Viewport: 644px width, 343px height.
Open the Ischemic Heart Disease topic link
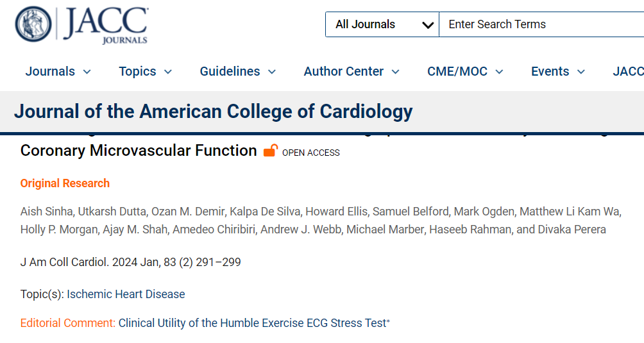coord(126,294)
